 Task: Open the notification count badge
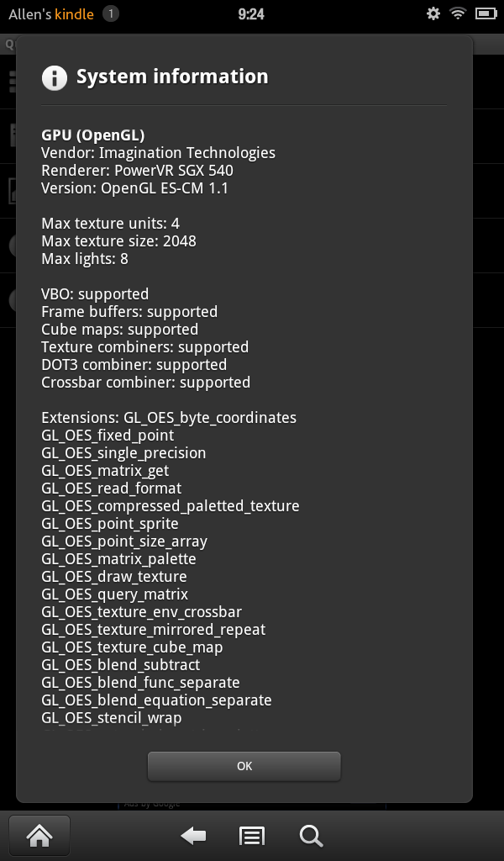110,13
